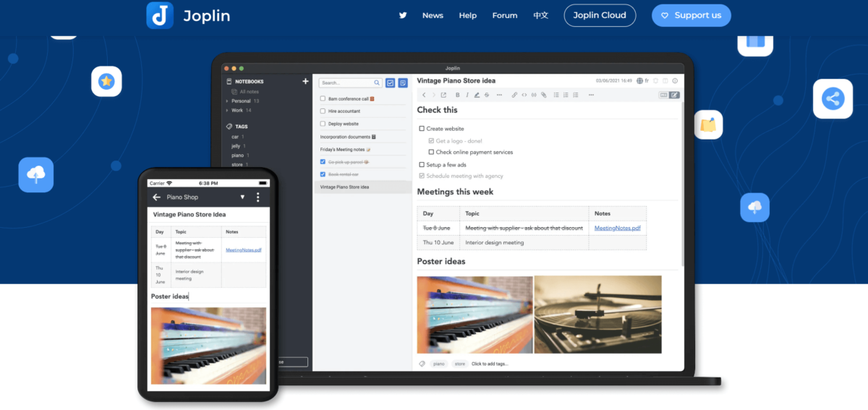The width and height of the screenshot is (868, 410).
Task: Tick the 'Hire accountant' checkbox
Action: 323,111
